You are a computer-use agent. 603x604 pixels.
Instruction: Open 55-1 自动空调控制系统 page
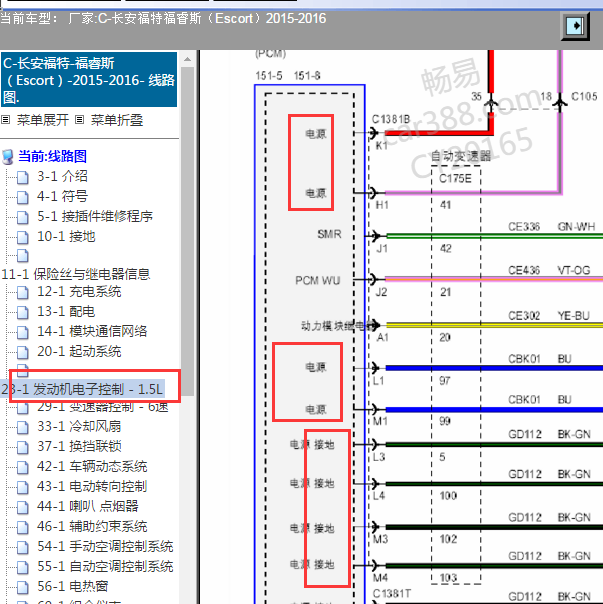(x=105, y=567)
